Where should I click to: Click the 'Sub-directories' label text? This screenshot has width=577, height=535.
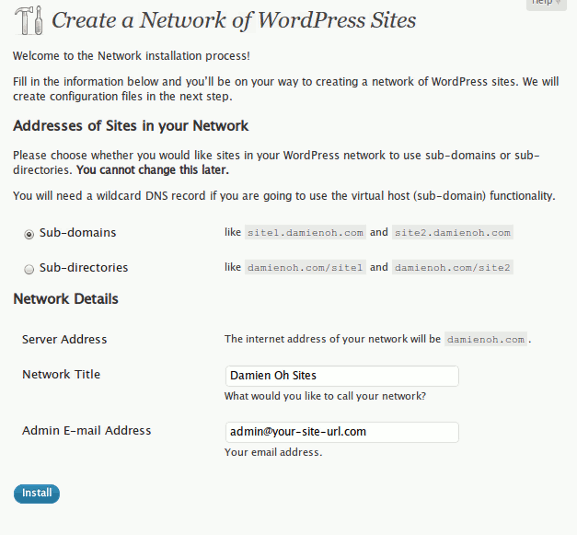pos(84,268)
